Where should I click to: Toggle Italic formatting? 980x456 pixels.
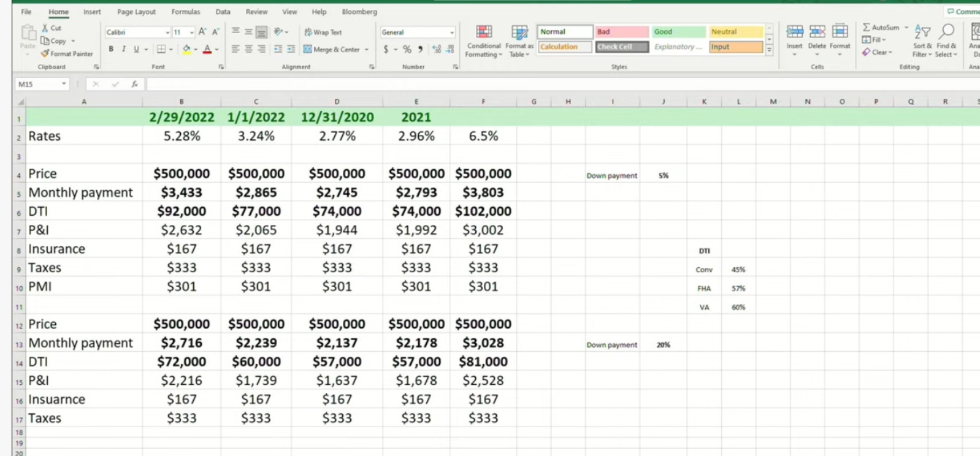point(123,49)
